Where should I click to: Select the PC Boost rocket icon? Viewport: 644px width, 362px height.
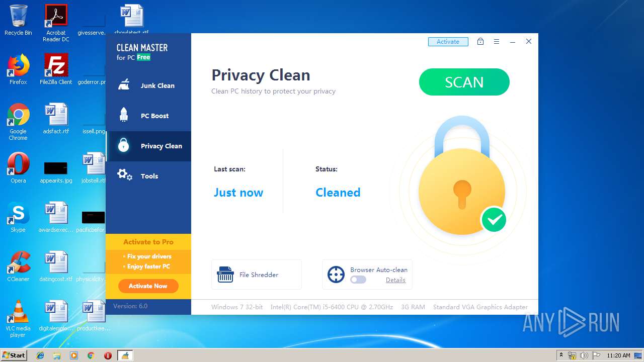click(124, 115)
